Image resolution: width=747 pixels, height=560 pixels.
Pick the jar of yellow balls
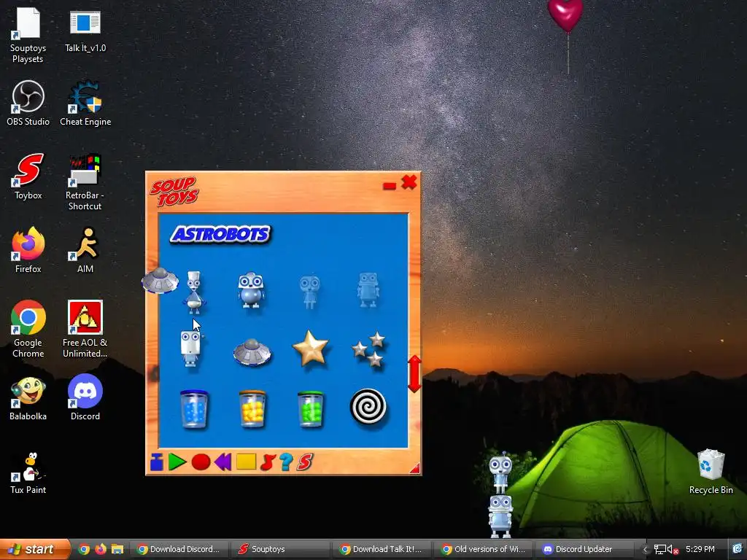pyautogui.click(x=252, y=409)
